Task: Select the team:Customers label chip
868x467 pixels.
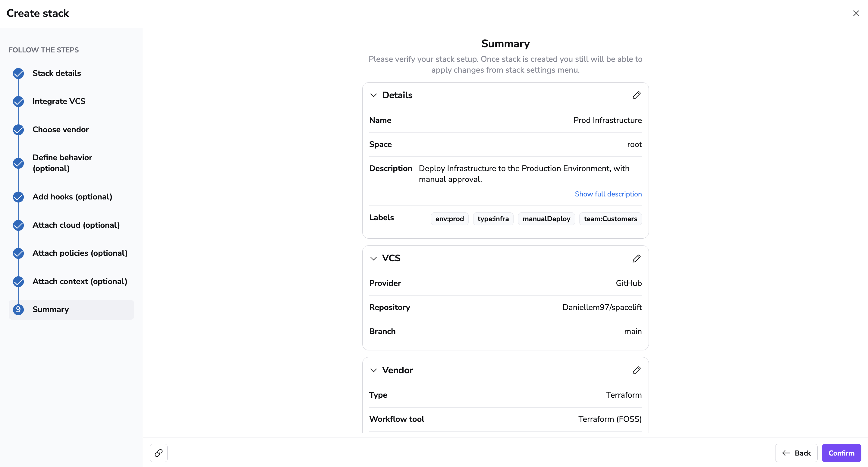Action: (610, 219)
